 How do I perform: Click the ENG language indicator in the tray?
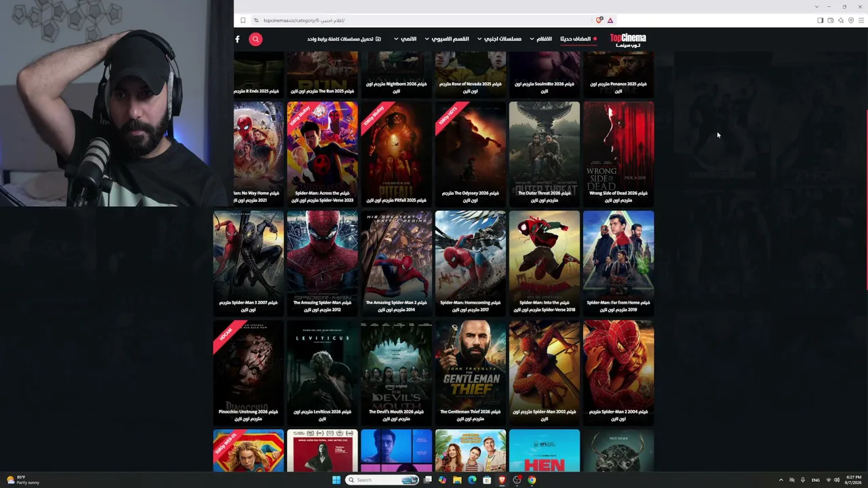coord(816,480)
